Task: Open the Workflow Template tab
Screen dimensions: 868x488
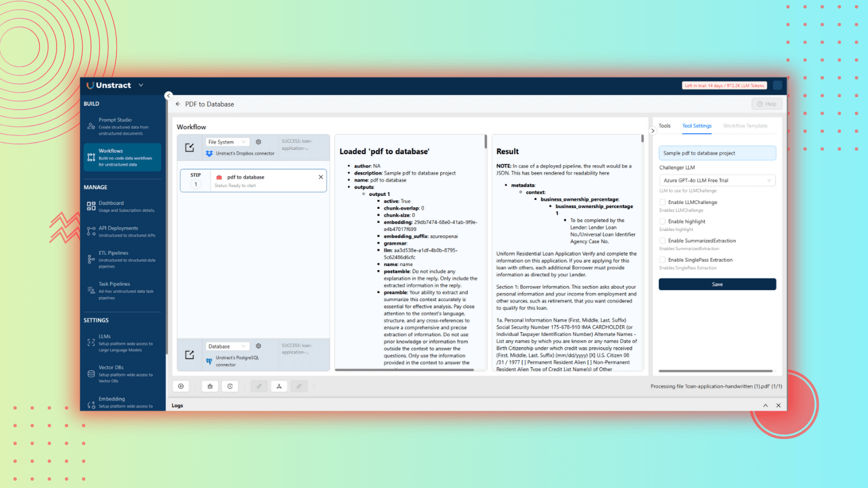Action: coord(745,126)
